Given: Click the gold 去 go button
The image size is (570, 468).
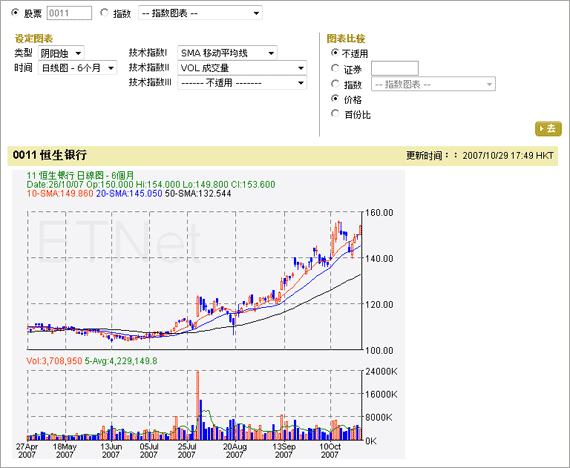Looking at the screenshot, I should pos(548,129).
